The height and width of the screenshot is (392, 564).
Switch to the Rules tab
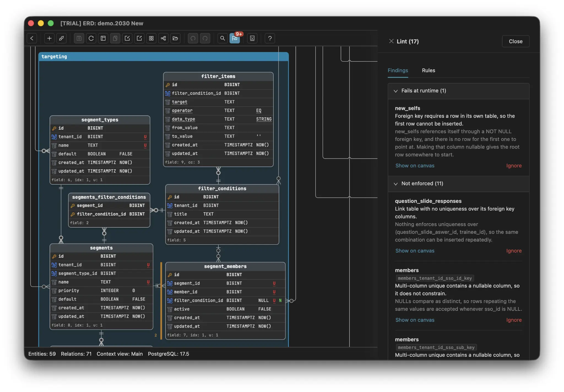pyautogui.click(x=429, y=70)
